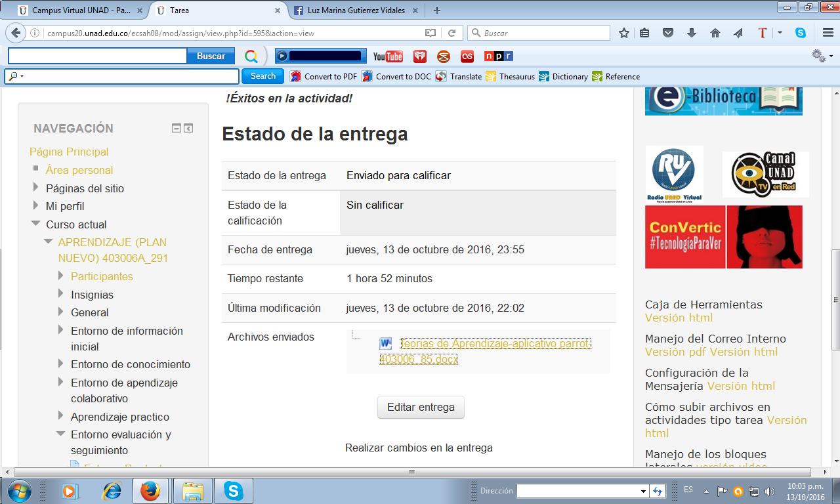Open Skype from the Windows taskbar
This screenshot has width=840, height=504.
(233, 490)
